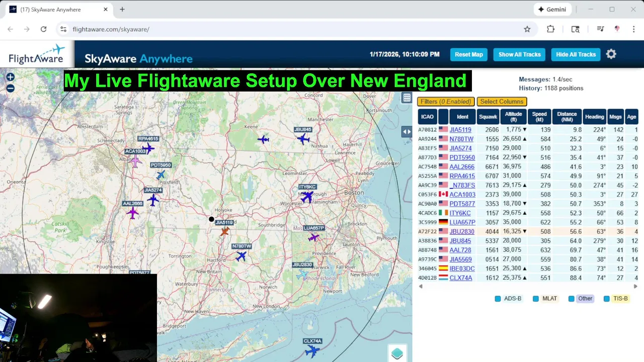Image resolution: width=644 pixels, height=362 pixels.
Task: Open the N780TW flight link
Action: [461, 139]
